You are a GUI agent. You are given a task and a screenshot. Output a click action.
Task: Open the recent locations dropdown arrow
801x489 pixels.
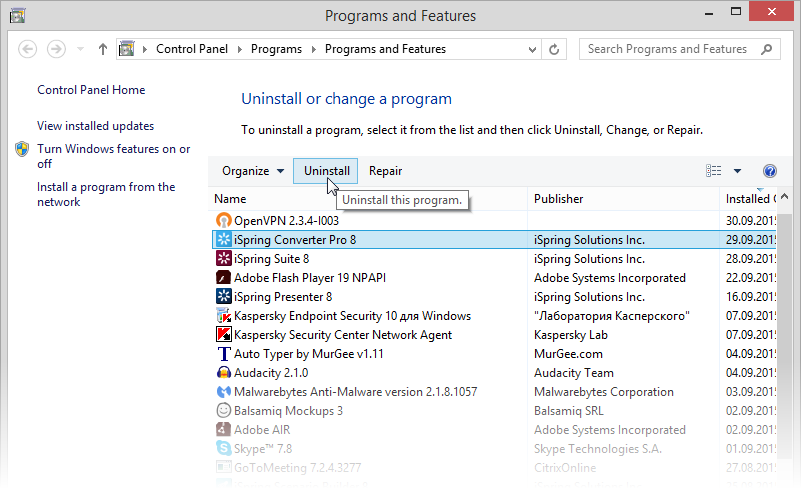click(80, 49)
